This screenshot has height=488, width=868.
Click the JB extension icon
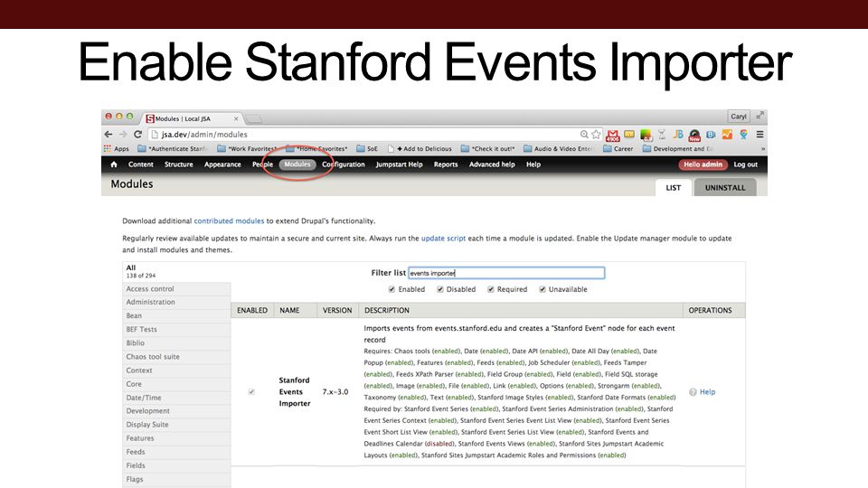click(x=678, y=135)
